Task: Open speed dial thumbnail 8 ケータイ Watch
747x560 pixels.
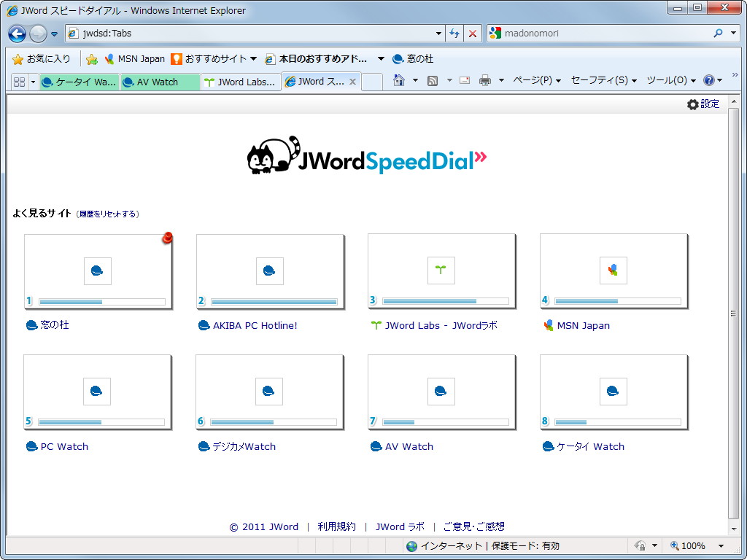Action: (614, 392)
